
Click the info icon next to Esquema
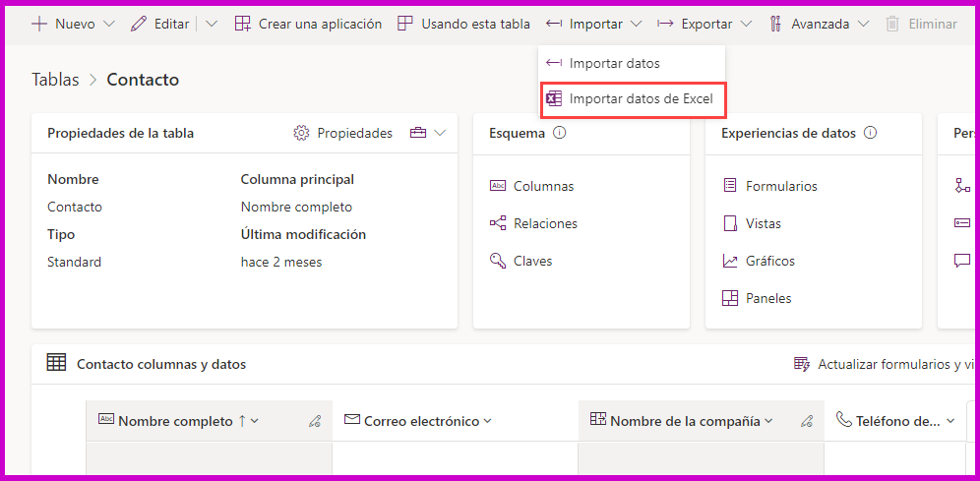click(x=560, y=133)
